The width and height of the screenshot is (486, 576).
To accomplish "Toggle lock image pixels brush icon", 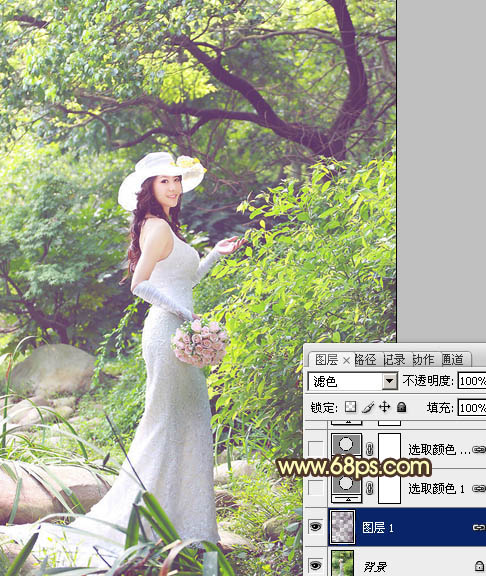I will click(368, 407).
